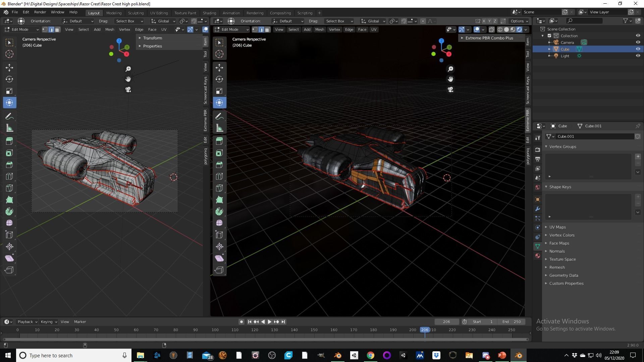Click the Marker menu in timeline

pyautogui.click(x=80, y=322)
